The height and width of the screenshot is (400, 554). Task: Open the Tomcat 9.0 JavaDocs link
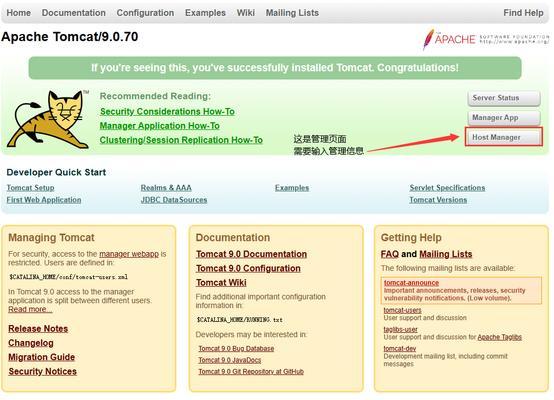(x=230, y=360)
